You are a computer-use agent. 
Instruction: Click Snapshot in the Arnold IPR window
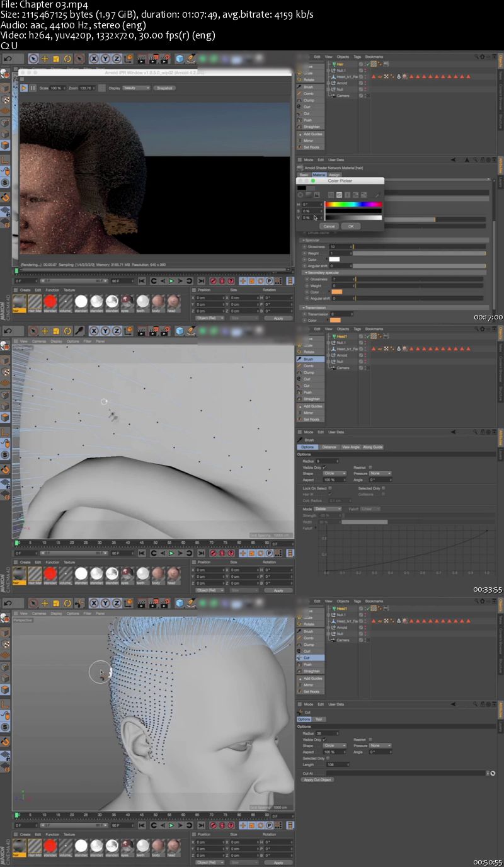[164, 88]
